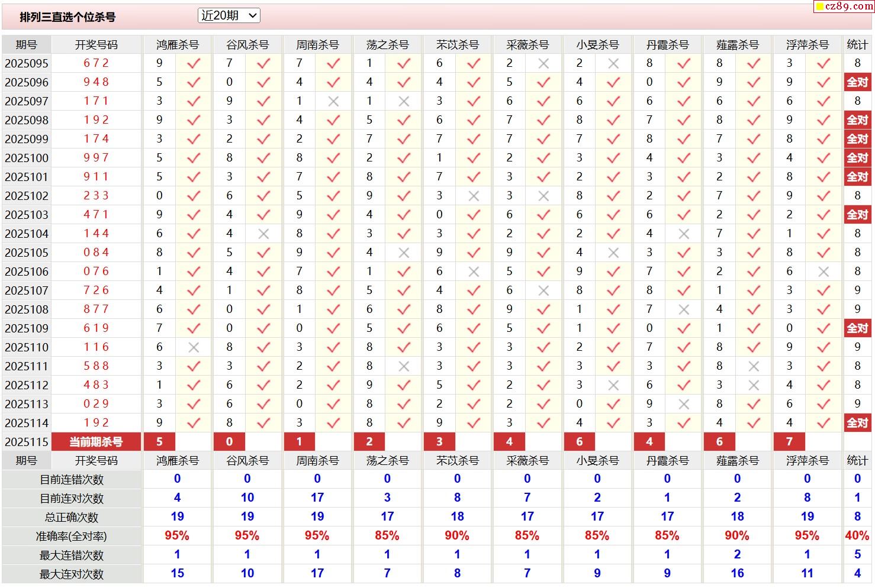Viewport: 875px width, 588px height.
Task: Click winning numbers 0 2 9
Action: click(96, 404)
